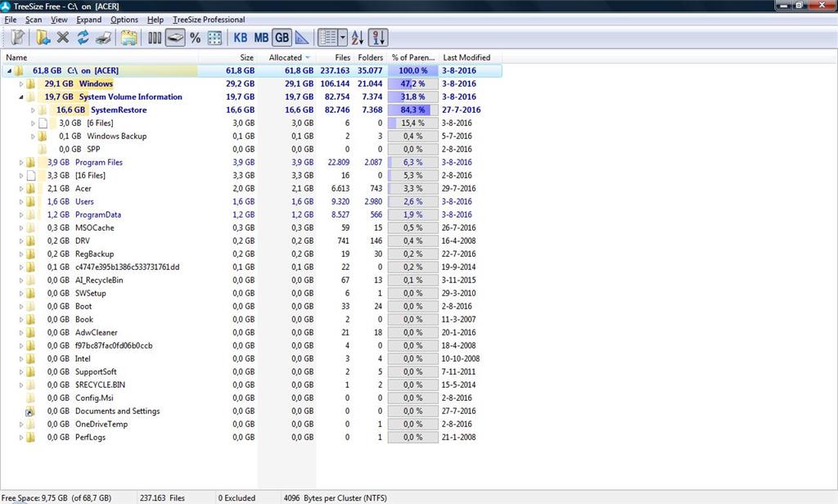838x504 pixels.
Task: Click the Allocated column header
Action: tap(287, 57)
